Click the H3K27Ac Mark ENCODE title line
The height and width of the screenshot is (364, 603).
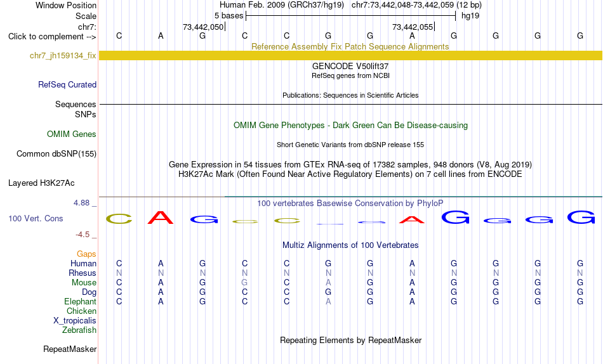(x=350, y=174)
